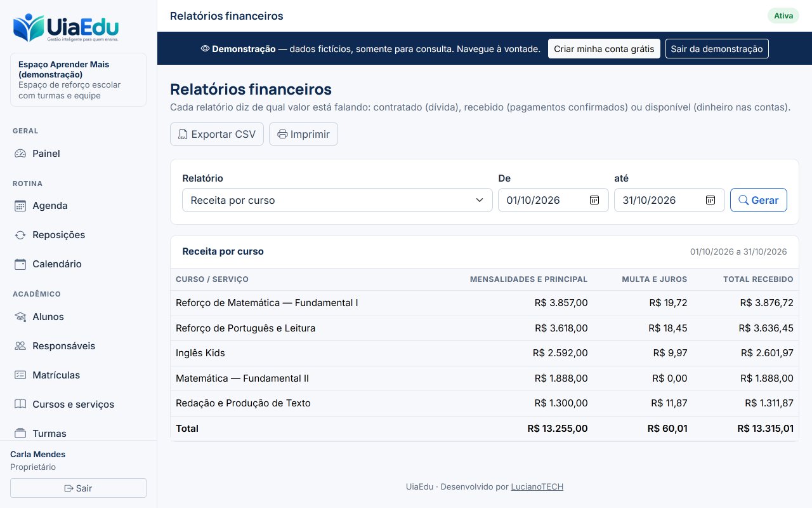Follow the LucianoTECH link
This screenshot has width=812, height=508.
(x=537, y=487)
